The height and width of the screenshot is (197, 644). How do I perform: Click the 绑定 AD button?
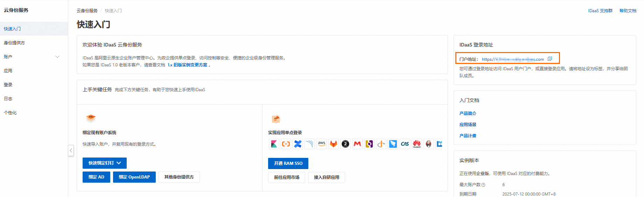coord(96,177)
